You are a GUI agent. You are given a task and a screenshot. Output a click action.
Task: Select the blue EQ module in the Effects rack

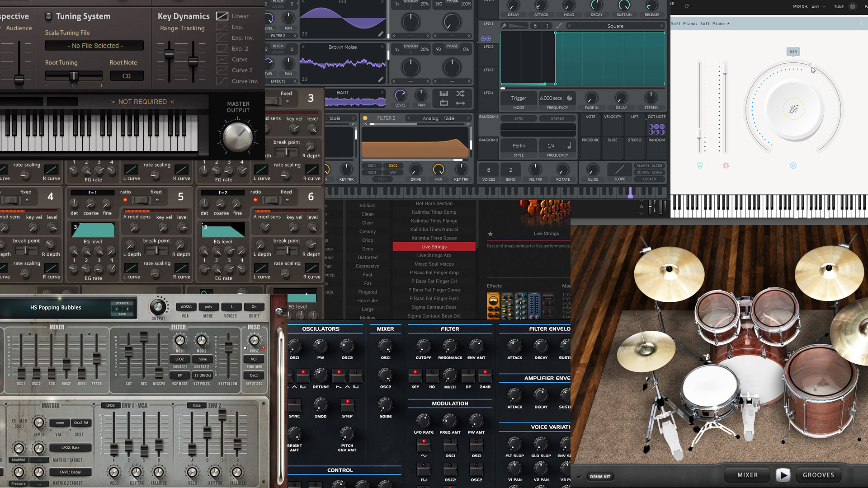point(534,306)
